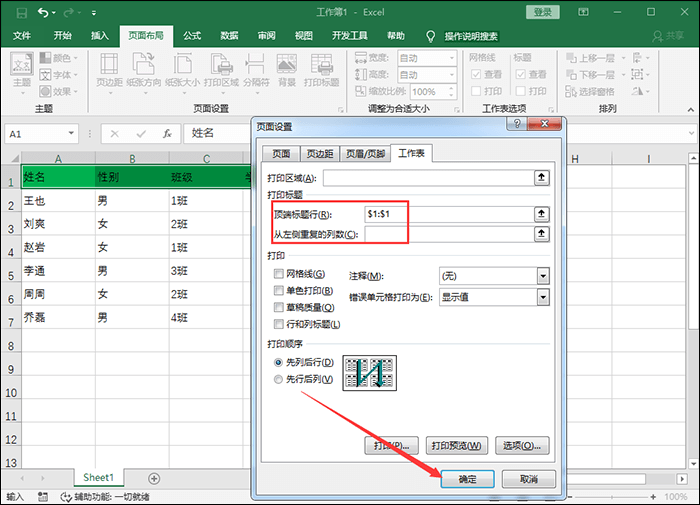This screenshot has width=700, height=505.
Task: Open Quick Access Toolbar customize dropdown
Action: pyautogui.click(x=94, y=13)
